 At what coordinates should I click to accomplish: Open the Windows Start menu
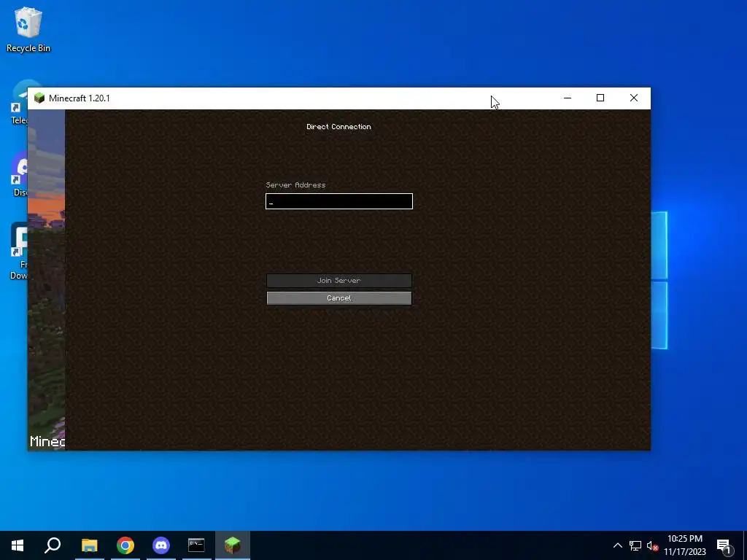(18, 545)
